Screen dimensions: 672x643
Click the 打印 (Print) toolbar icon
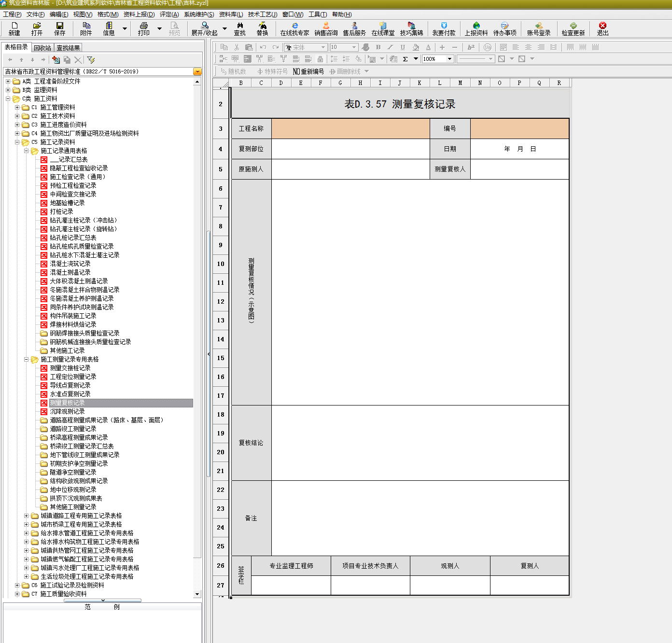(144, 28)
